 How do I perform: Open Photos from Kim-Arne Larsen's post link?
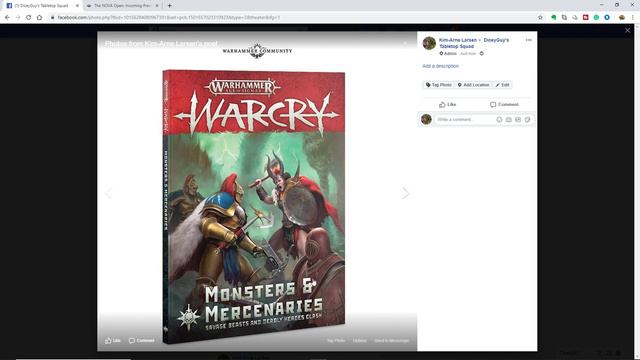(x=161, y=43)
